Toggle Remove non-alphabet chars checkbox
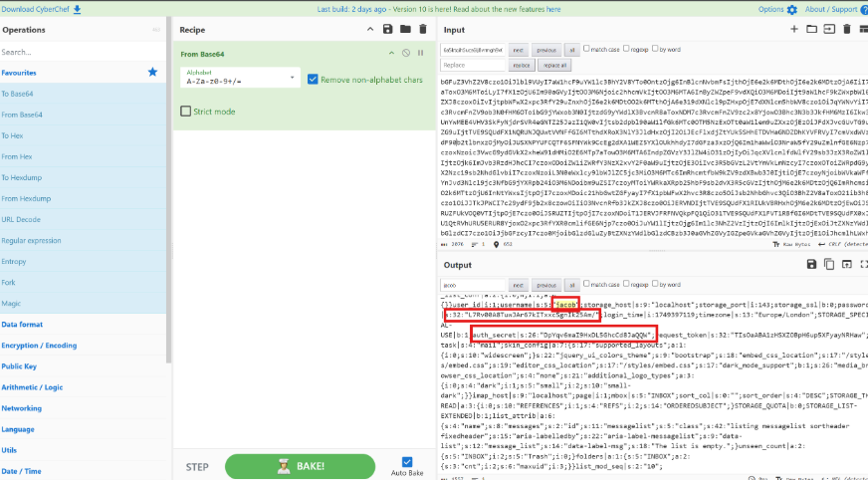868x480 pixels. pos(314,80)
